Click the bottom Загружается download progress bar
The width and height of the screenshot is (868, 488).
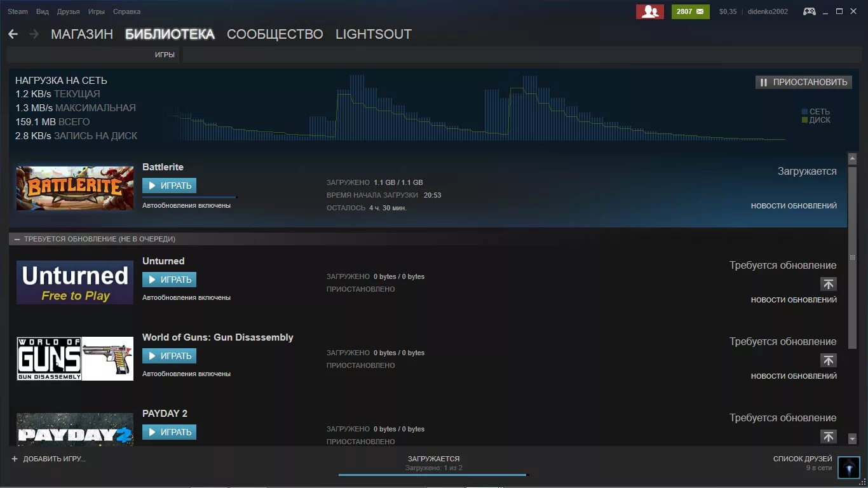433,474
